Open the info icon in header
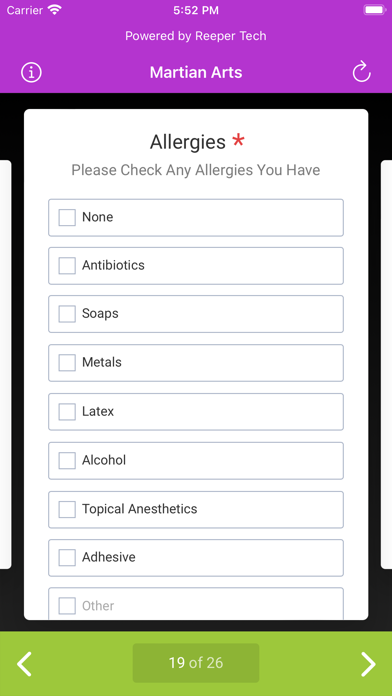 click(31, 72)
